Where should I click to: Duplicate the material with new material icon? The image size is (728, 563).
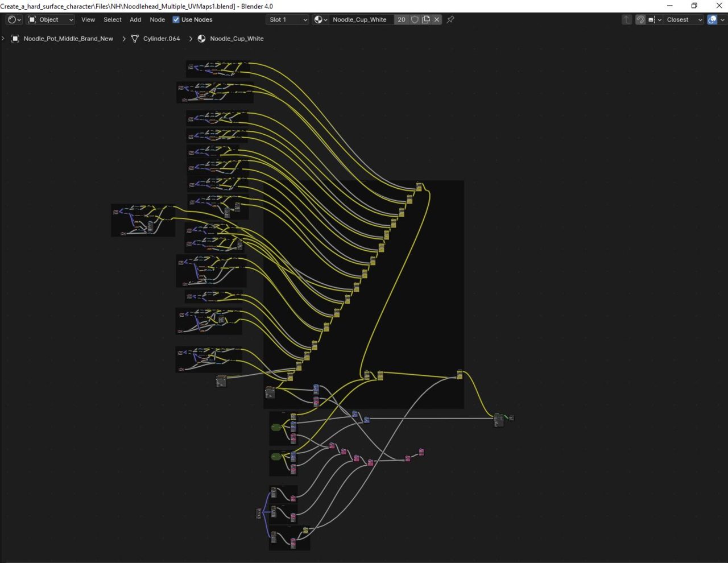pos(426,19)
